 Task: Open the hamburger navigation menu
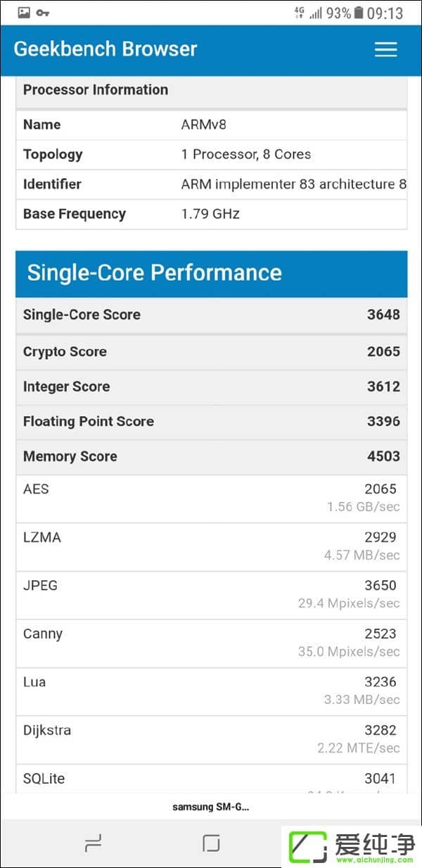point(385,49)
